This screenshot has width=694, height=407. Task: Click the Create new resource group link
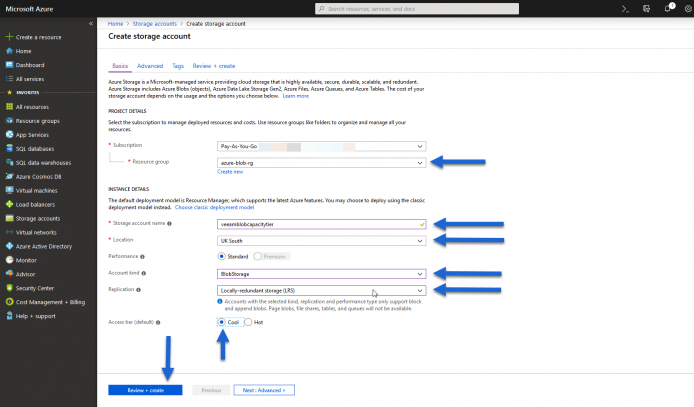230,172
